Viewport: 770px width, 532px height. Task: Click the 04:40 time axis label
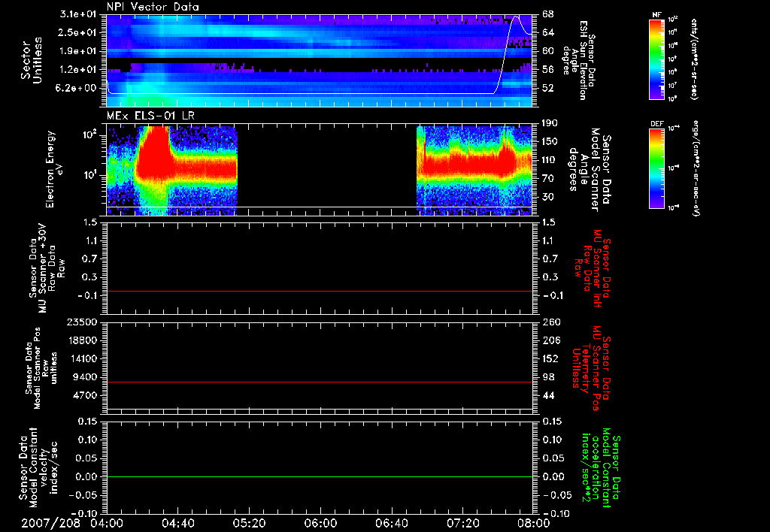[177, 523]
